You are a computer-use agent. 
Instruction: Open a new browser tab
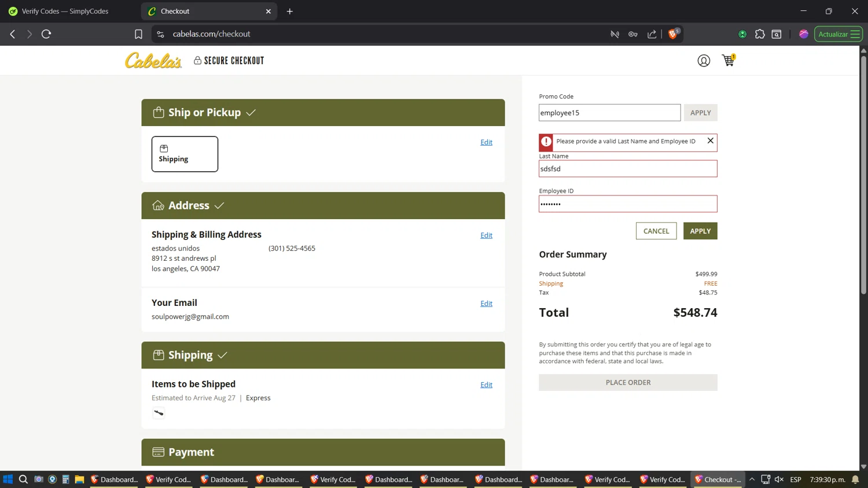click(290, 11)
